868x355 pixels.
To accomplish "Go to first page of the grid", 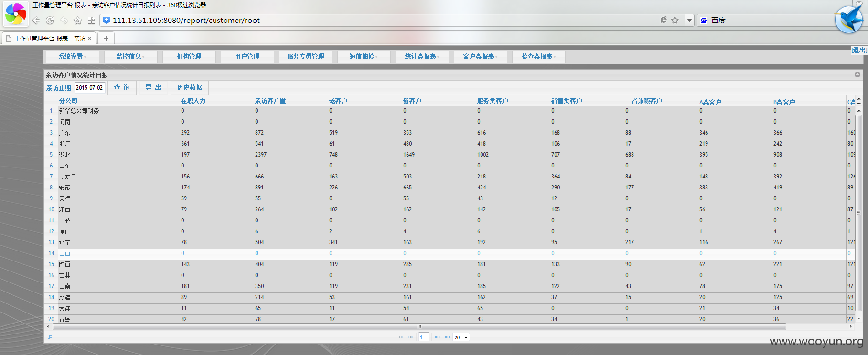I will [x=401, y=337].
